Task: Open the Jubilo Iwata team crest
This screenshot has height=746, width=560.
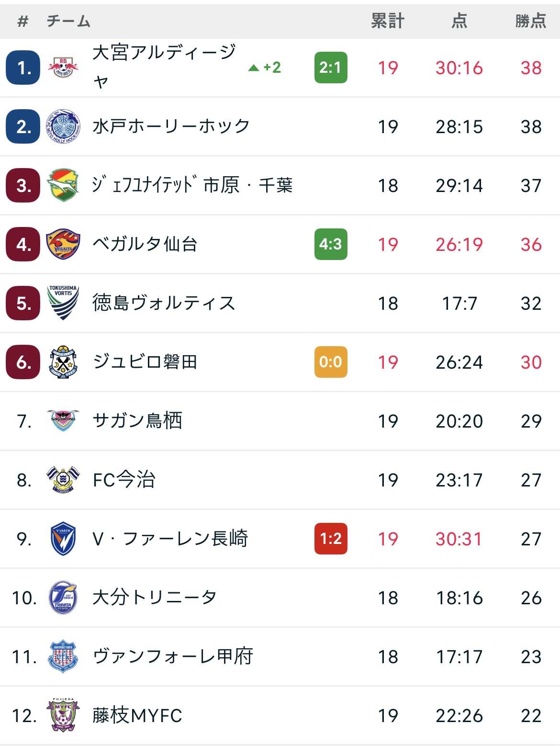Action: [x=63, y=362]
